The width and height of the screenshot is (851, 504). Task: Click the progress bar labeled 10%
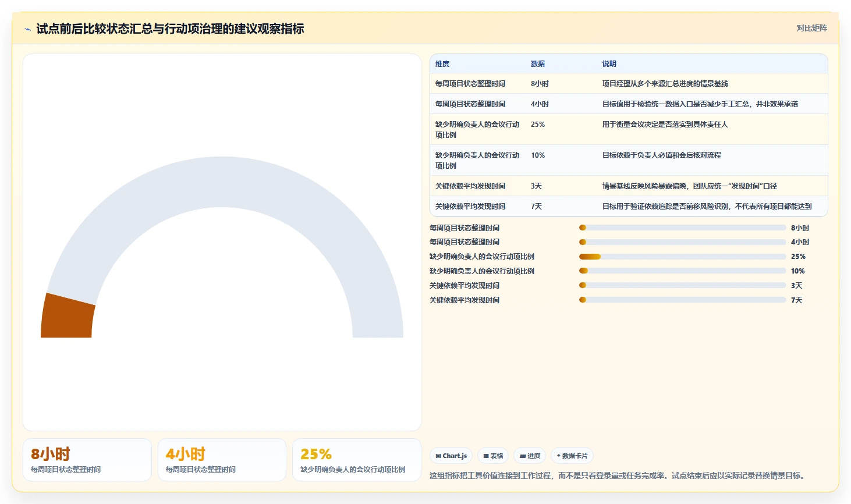coord(682,271)
